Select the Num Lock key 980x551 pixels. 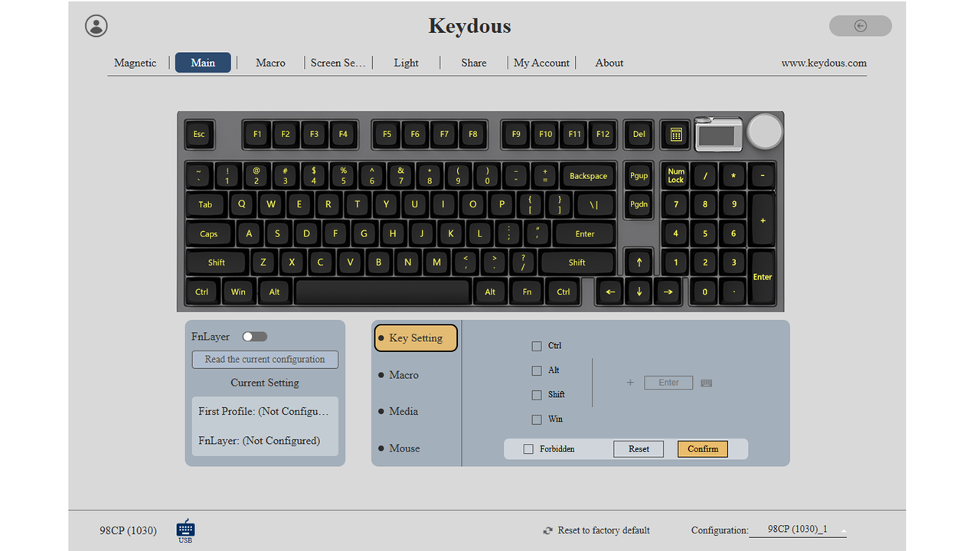pyautogui.click(x=676, y=176)
